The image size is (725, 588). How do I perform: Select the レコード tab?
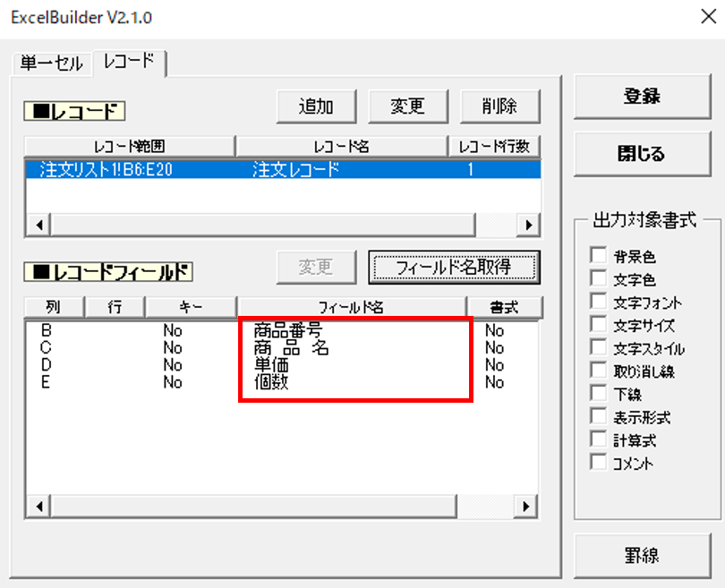coord(130,62)
